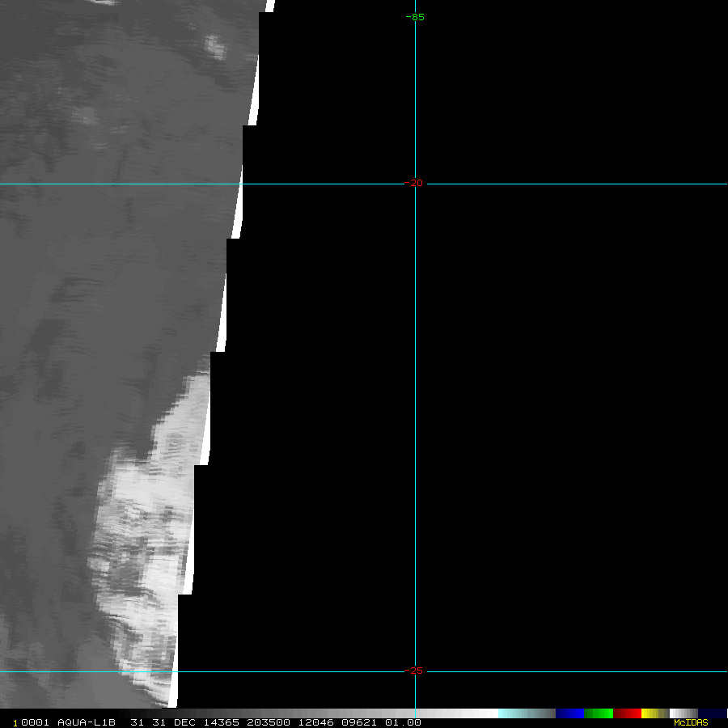The height and width of the screenshot is (728, 728).
Task: Click the yellow frame number 1
Action: (15, 723)
